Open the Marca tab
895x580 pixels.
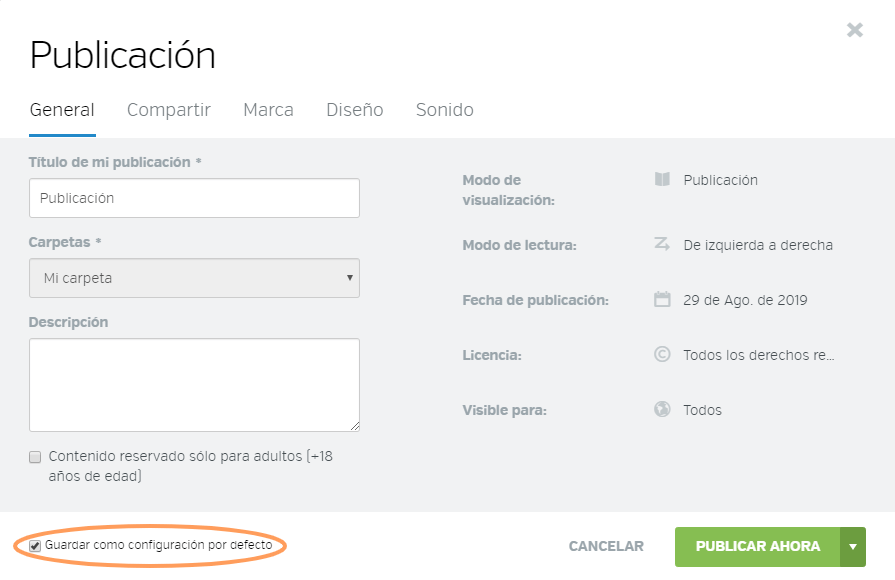click(268, 110)
